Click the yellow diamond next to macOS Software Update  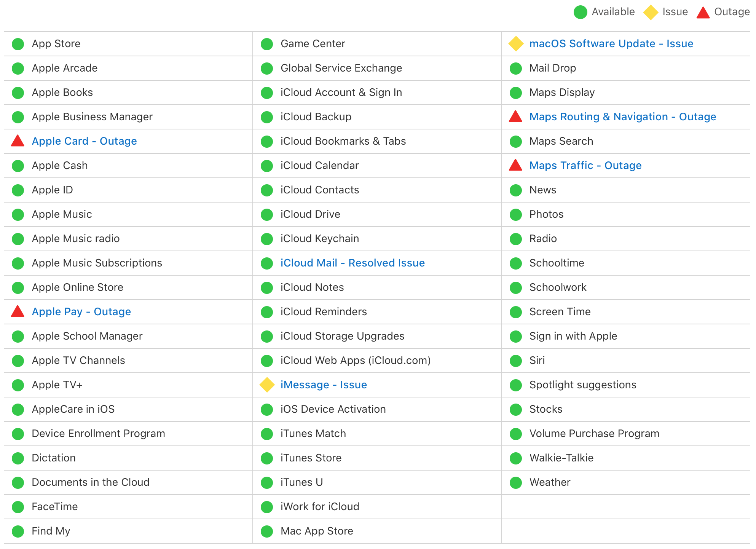[x=516, y=44]
